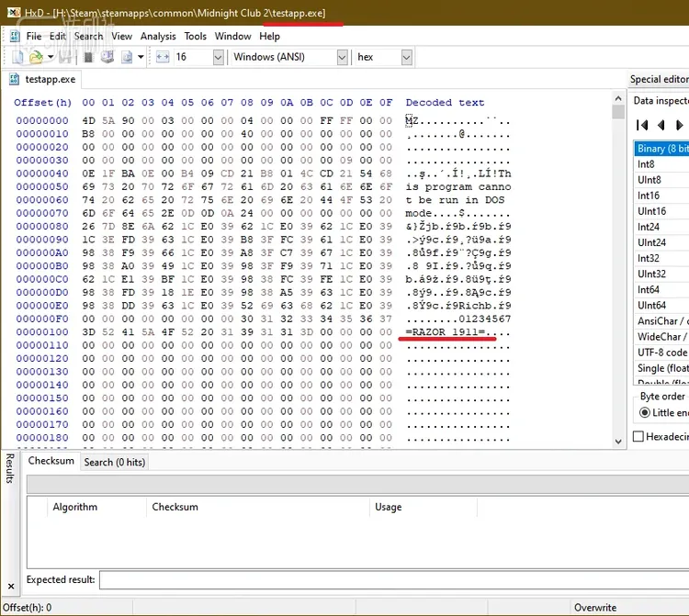Enable the Hexadecimal checkbox
Image resolution: width=689 pixels, height=616 pixels.
pos(638,436)
